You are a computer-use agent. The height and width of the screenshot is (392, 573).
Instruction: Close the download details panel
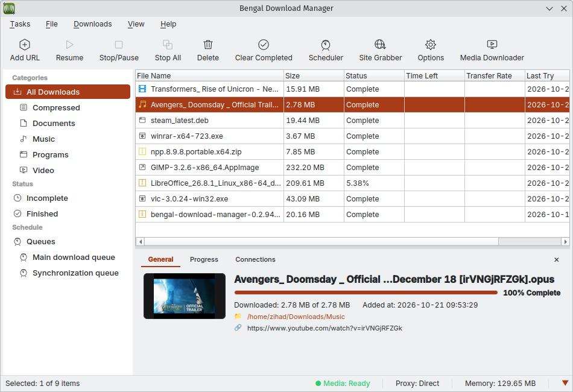[557, 260]
